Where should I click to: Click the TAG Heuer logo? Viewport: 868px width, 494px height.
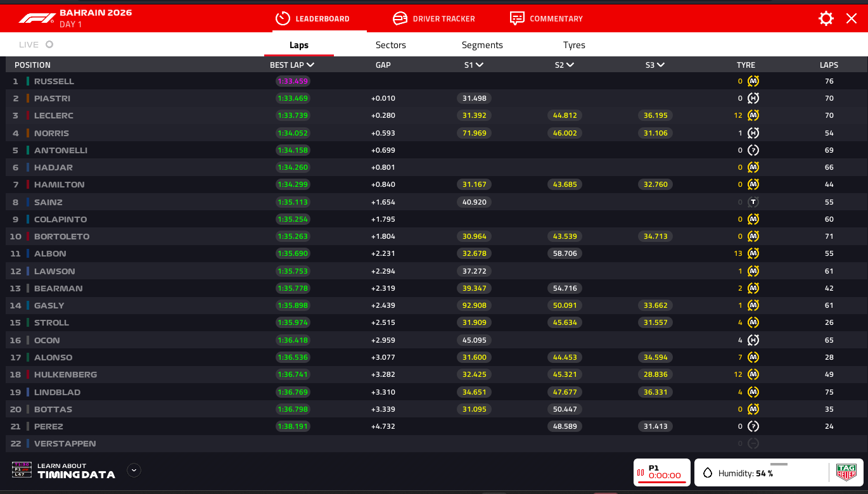(846, 472)
